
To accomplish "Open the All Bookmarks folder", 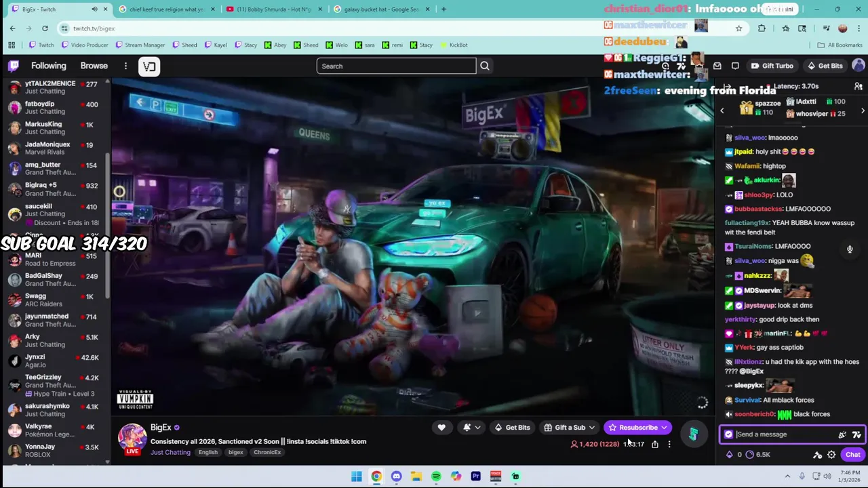I will coord(840,45).
